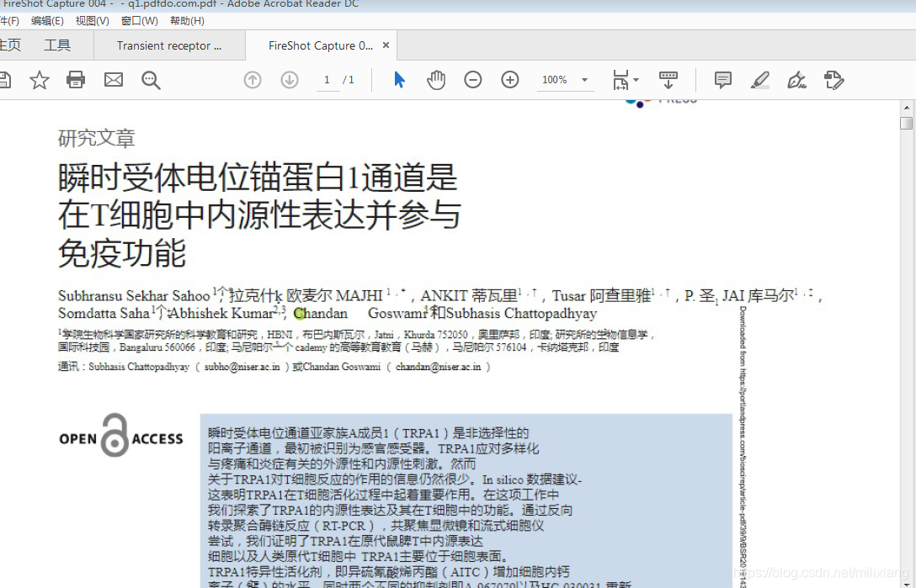Viewport: 916px width, 588px height.
Task: Click the Save file icon
Action: pos(5,80)
